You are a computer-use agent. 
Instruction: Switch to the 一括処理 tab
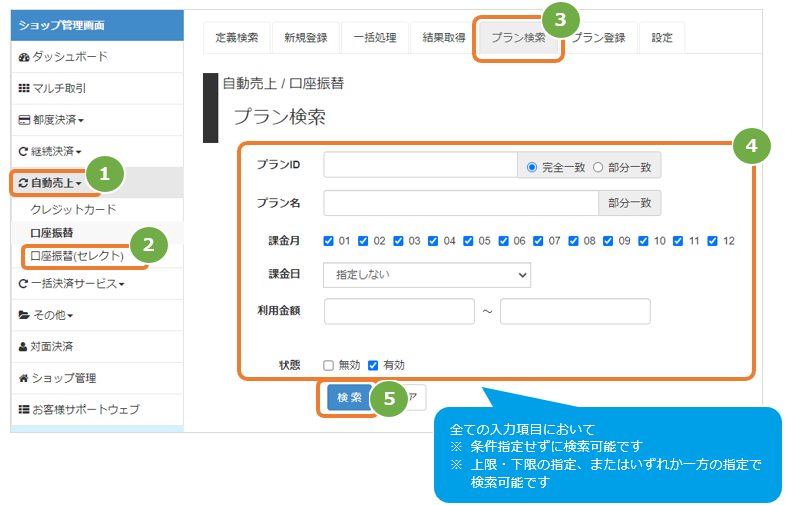pyautogui.click(x=375, y=38)
